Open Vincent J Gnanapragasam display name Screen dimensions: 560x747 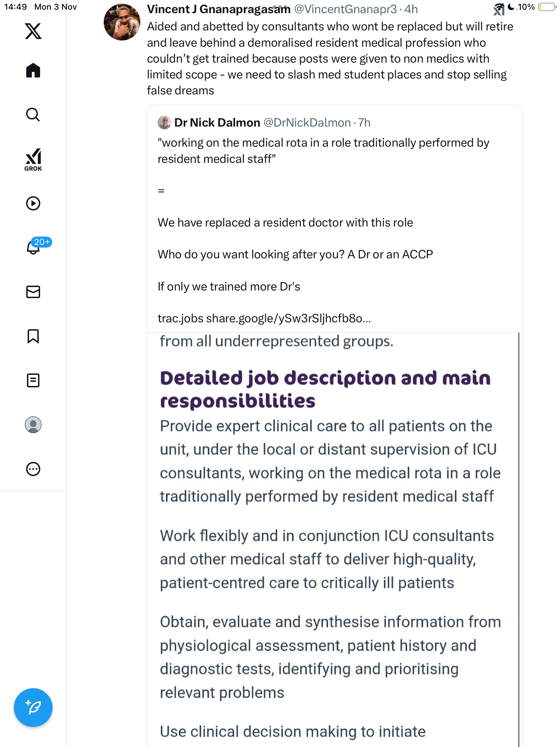pyautogui.click(x=218, y=9)
